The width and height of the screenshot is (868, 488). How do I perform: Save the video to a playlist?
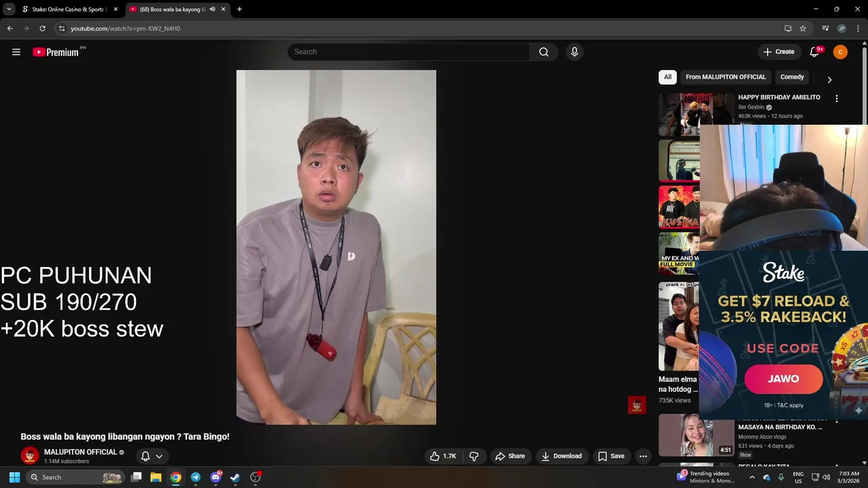pos(611,456)
